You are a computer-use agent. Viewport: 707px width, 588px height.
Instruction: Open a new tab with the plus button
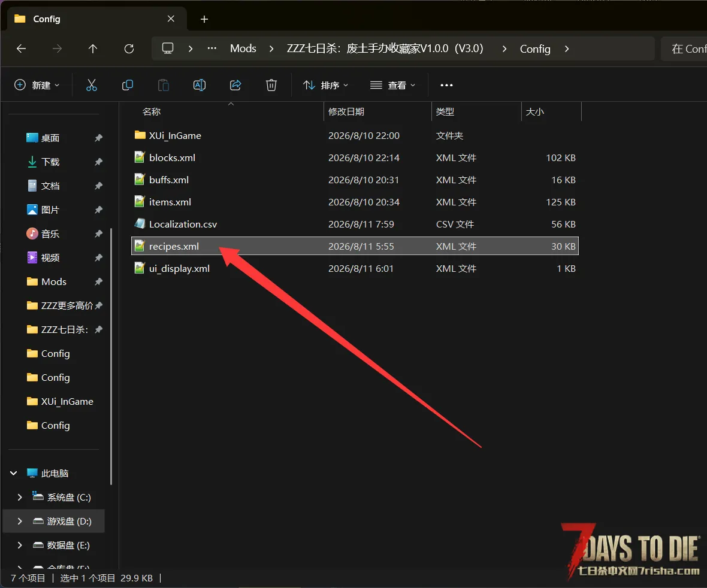point(204,19)
